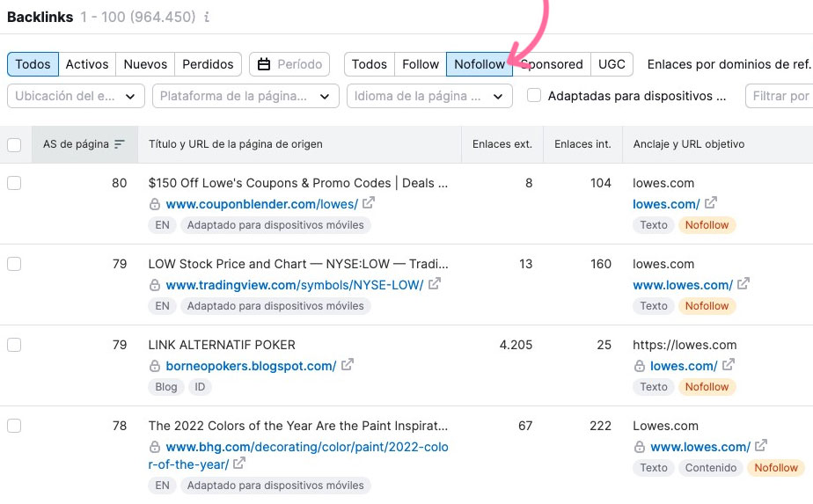
Task: Click external link icon next to tradingview.com URL
Action: (x=434, y=285)
